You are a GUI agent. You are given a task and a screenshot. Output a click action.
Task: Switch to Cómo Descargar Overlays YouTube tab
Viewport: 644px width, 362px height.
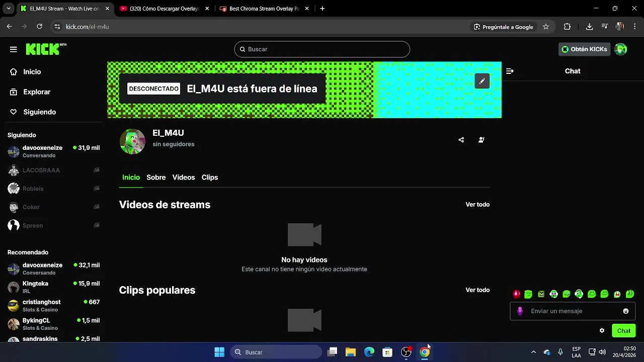(165, 9)
